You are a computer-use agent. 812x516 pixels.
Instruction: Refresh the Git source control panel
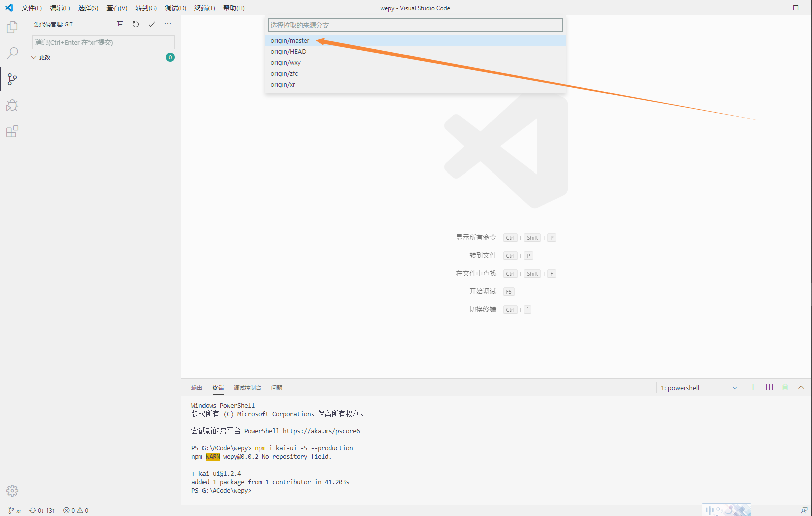pyautogui.click(x=136, y=24)
